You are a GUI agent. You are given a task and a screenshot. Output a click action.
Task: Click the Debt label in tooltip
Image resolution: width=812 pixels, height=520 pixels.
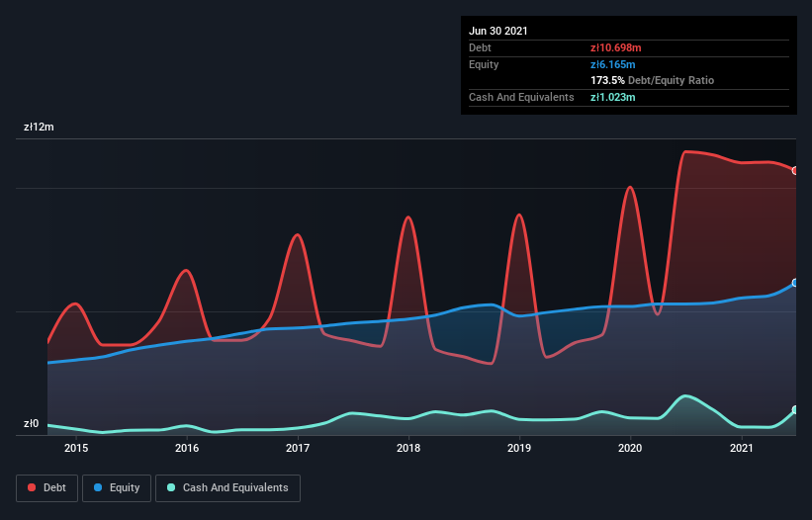point(480,47)
